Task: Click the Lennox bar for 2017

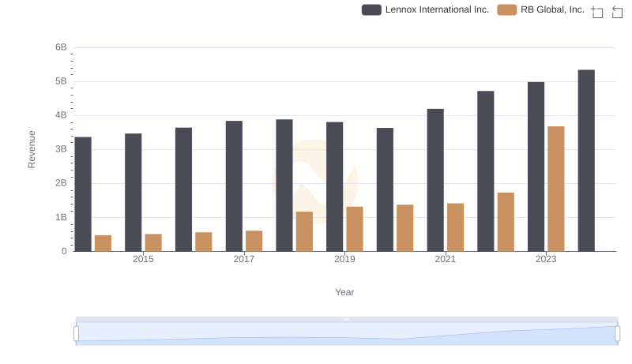Action: coord(234,186)
